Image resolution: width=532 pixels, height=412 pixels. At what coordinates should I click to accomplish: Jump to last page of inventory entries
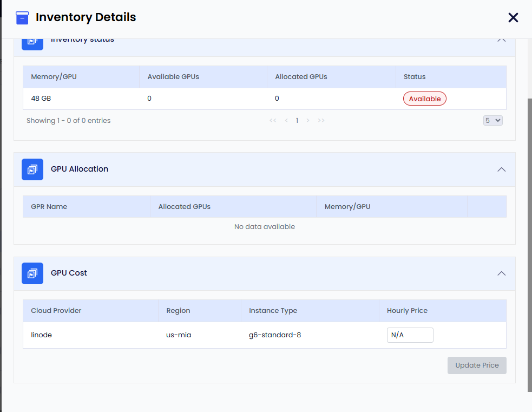[321, 121]
